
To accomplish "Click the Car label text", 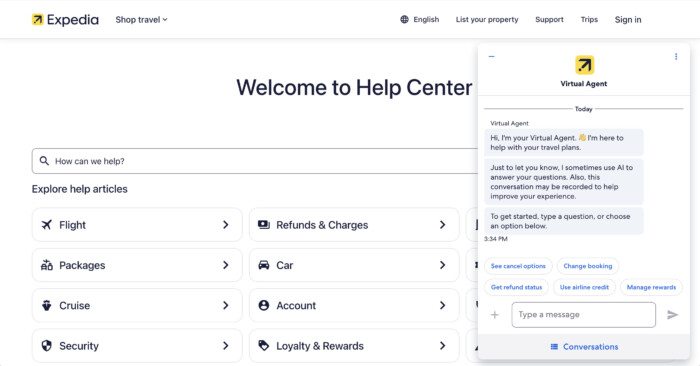I will [284, 265].
